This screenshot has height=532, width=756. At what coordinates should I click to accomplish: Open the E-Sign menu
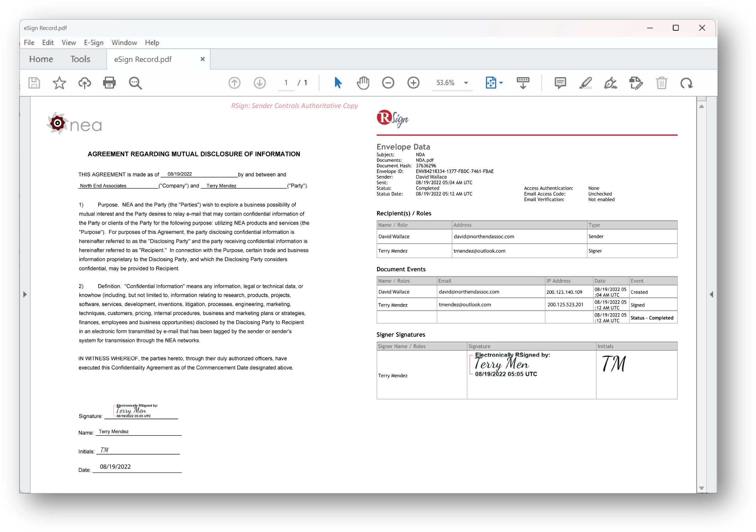coord(93,42)
